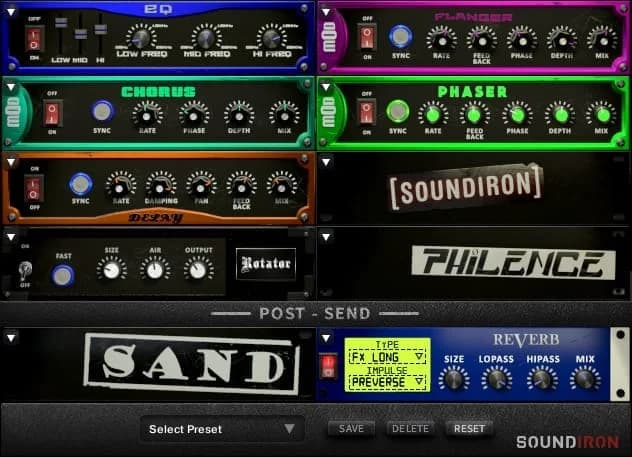632x457 pixels.
Task: Open the Soundiron empty slot menu arrow
Action: click(325, 162)
